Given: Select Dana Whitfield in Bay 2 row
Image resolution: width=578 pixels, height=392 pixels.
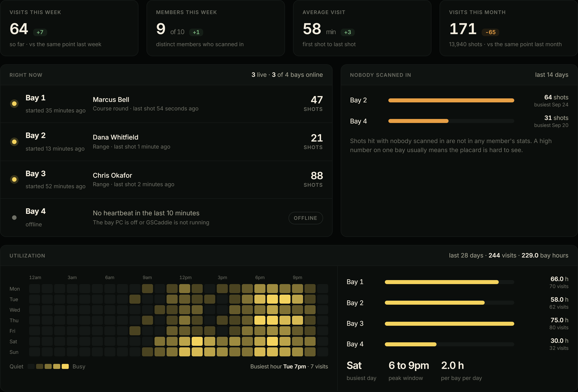Looking at the screenshot, I should pos(115,137).
